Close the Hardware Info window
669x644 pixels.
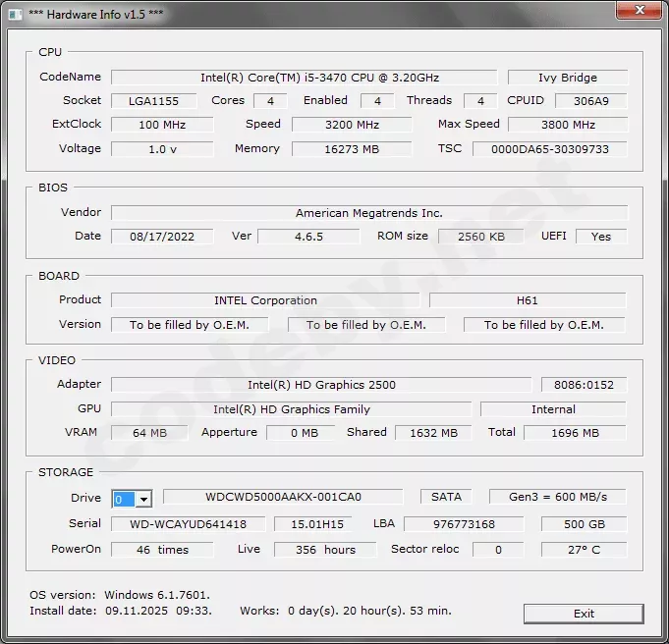[x=642, y=11]
